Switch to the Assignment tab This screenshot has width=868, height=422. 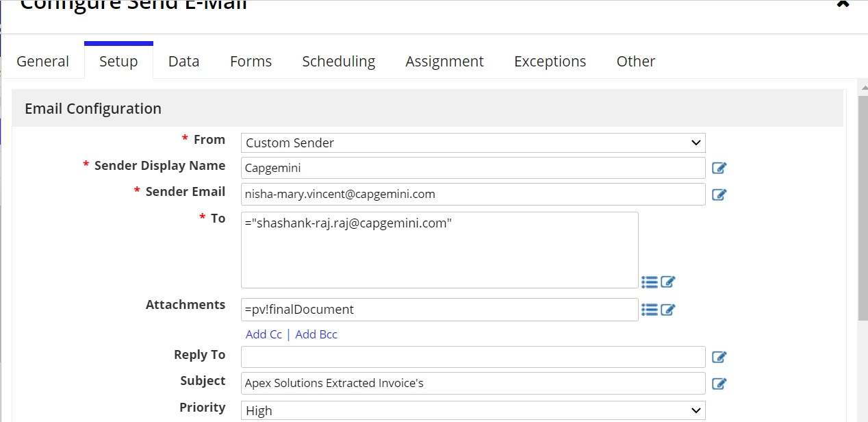(444, 61)
